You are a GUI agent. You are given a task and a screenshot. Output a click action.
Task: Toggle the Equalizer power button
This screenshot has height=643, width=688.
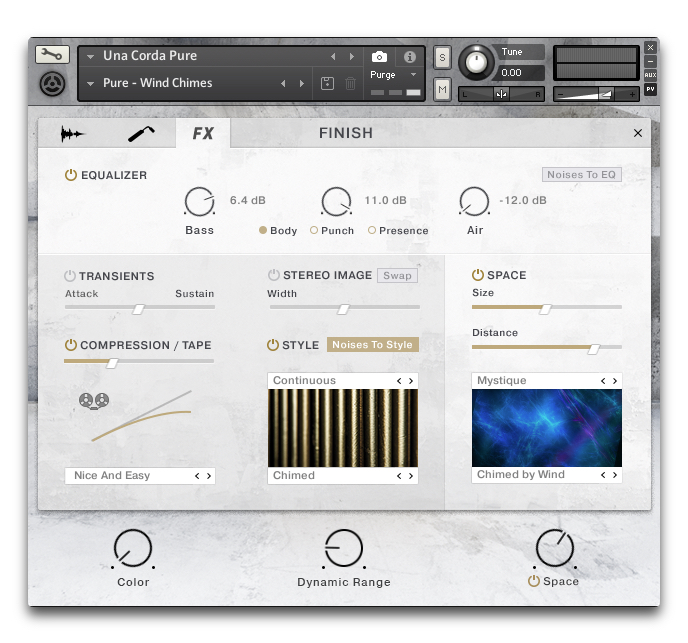71,175
